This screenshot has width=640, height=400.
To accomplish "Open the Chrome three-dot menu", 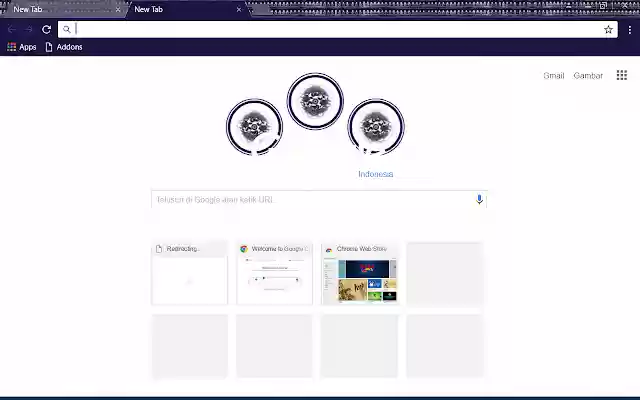I will [x=630, y=29].
